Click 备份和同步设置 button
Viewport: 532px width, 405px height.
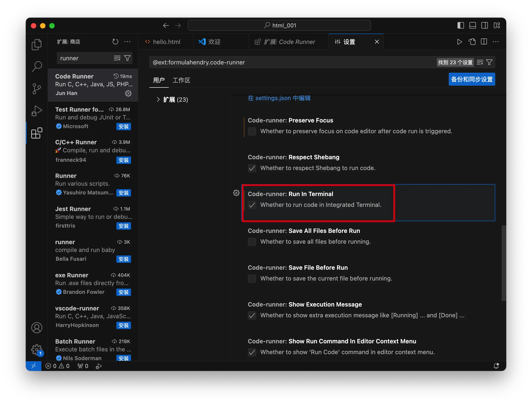point(472,79)
